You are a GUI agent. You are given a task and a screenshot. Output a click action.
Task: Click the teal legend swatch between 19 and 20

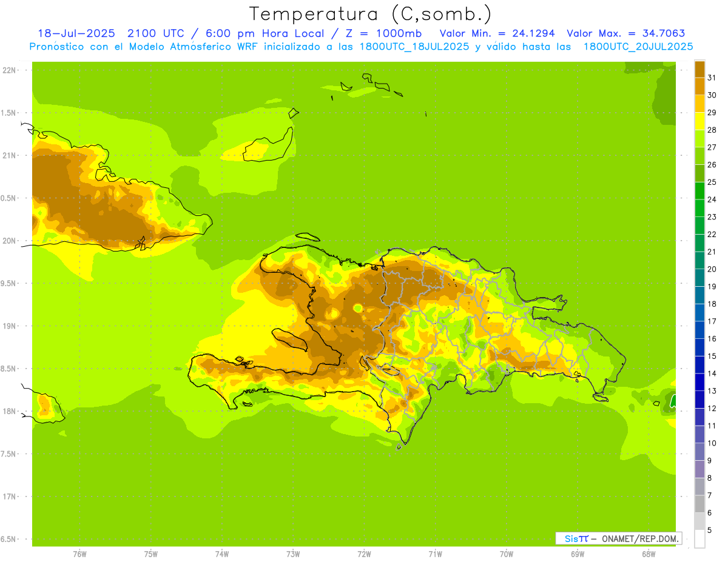click(x=699, y=278)
